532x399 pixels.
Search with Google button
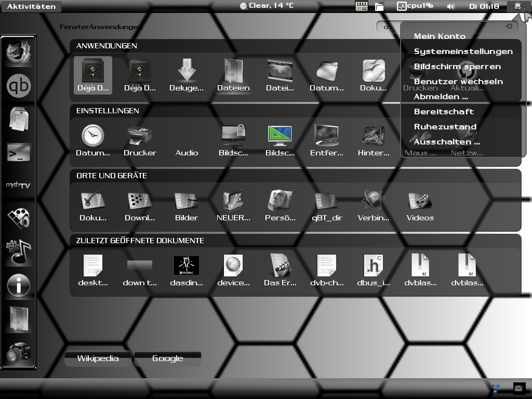168,358
